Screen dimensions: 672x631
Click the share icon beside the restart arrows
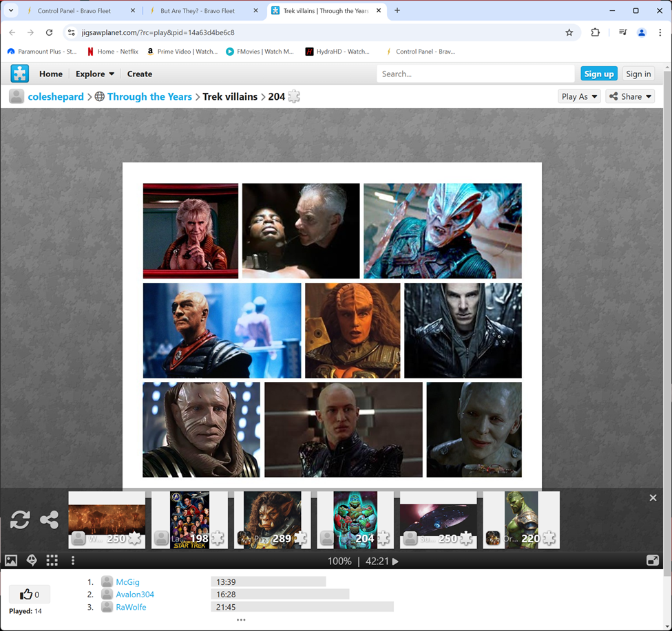50,520
